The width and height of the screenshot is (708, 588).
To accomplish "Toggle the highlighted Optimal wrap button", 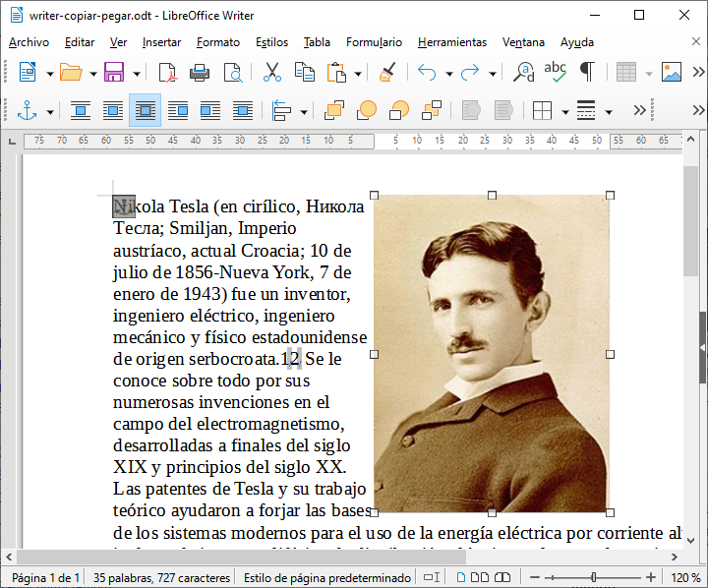I will tap(145, 111).
